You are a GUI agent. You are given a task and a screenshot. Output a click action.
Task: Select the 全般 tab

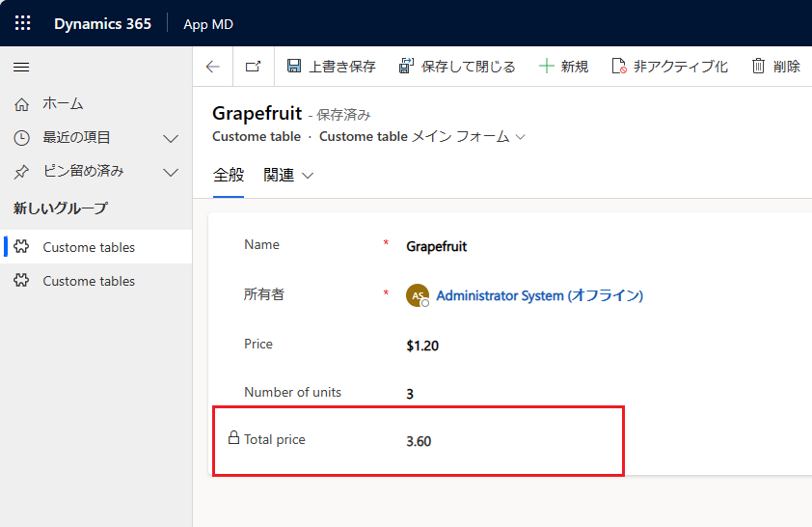coord(229,175)
